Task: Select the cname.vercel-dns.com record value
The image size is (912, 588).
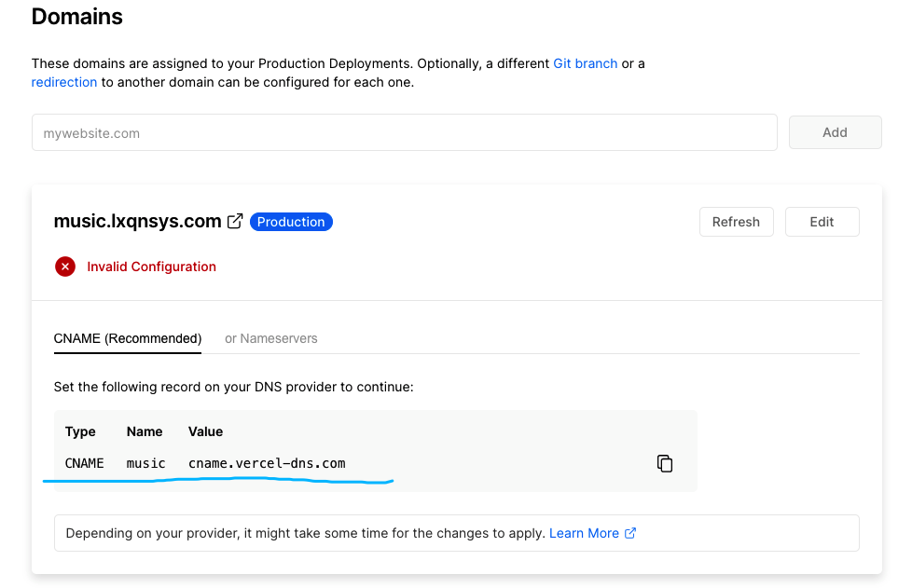Action: pos(267,463)
